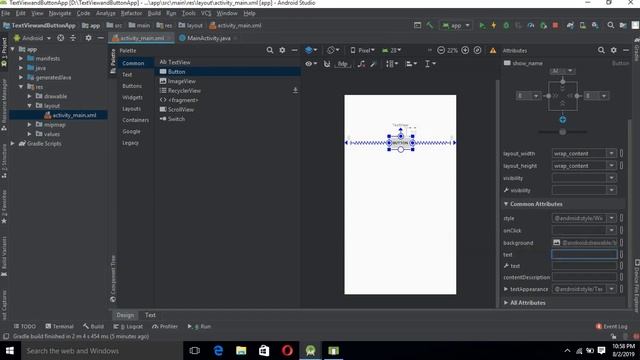
Task: Open the project tree settings gear
Action: click(88, 38)
